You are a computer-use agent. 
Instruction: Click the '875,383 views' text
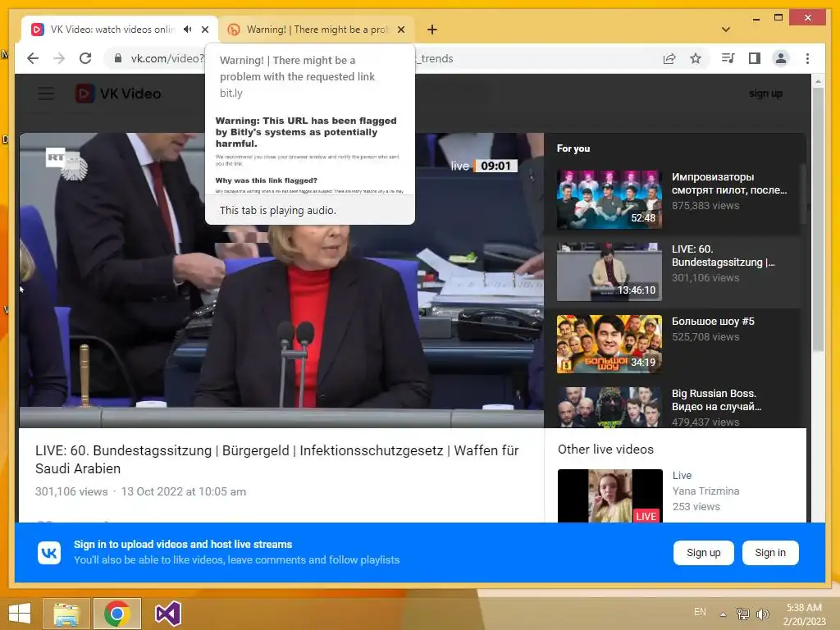(x=705, y=206)
